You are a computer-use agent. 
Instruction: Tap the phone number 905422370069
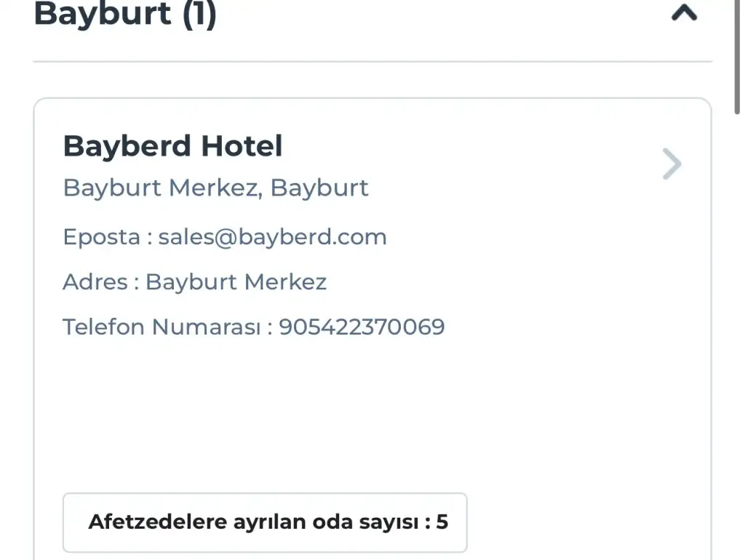pyautogui.click(x=362, y=327)
